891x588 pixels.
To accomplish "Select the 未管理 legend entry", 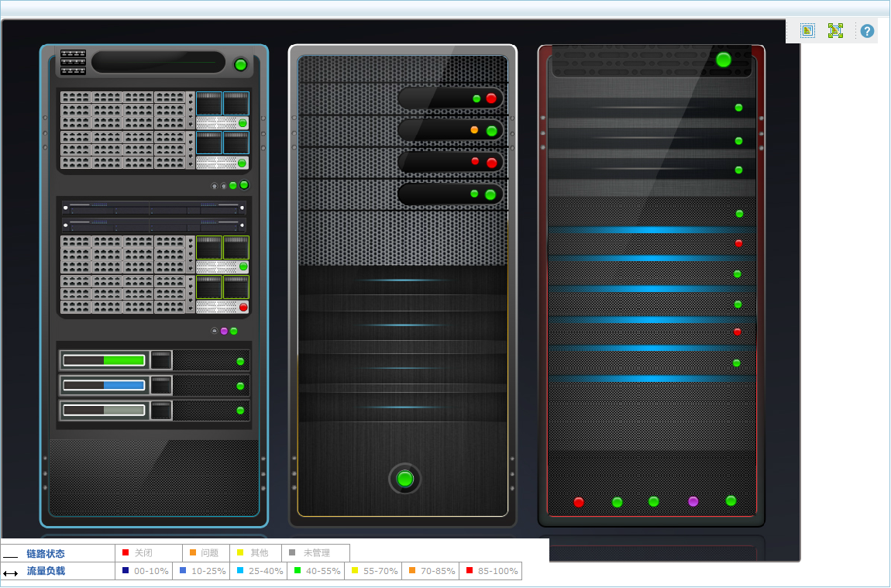I will click(x=311, y=553).
